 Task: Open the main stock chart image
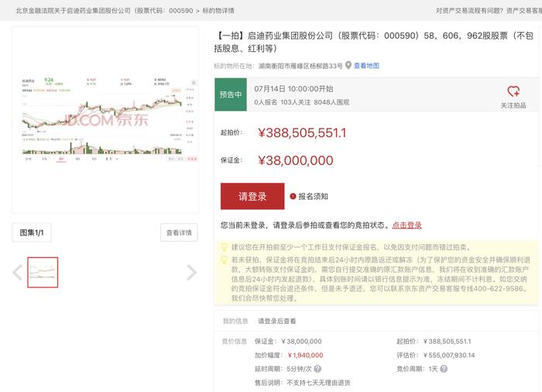coord(105,120)
